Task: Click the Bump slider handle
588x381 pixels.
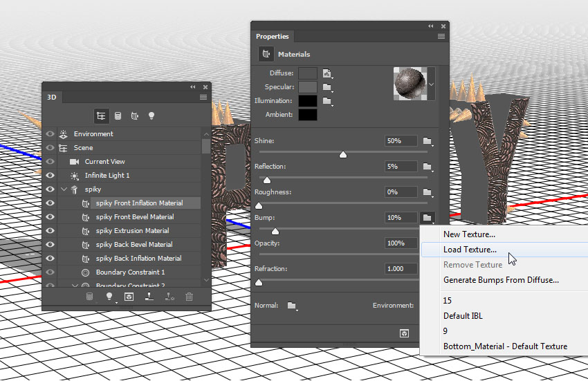Action: (275, 232)
